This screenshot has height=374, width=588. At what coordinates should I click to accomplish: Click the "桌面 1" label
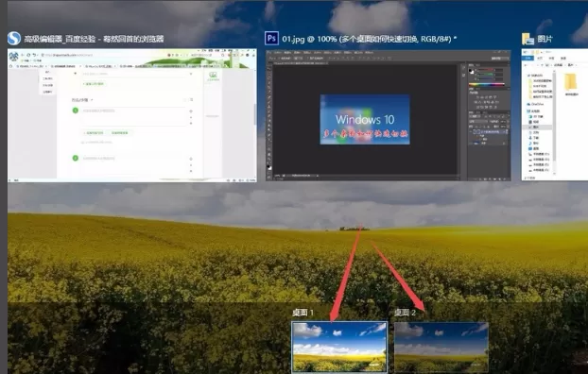point(303,313)
